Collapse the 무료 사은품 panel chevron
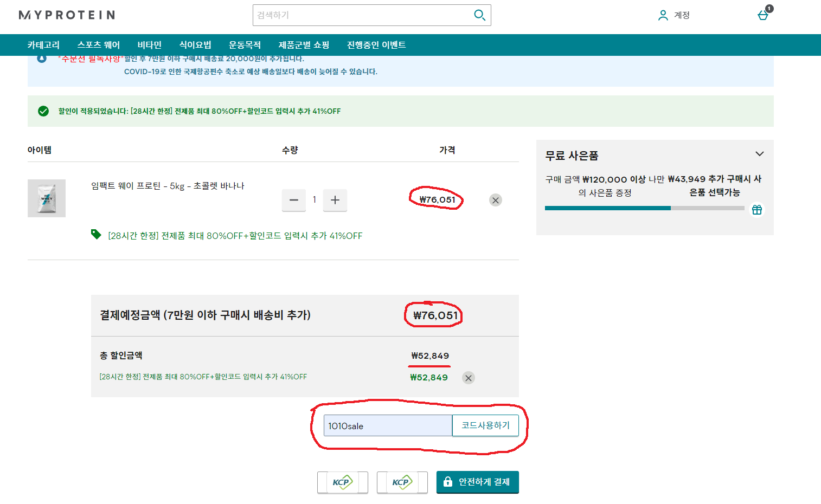The width and height of the screenshot is (821, 504). coord(760,154)
